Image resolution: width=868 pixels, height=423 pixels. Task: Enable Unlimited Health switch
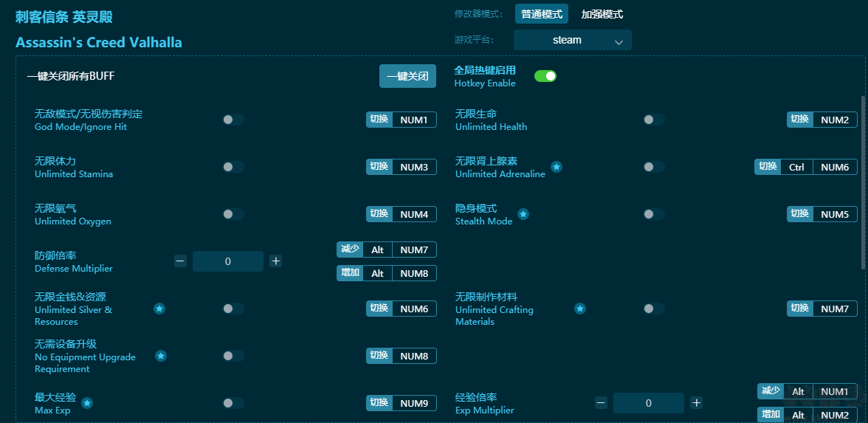tap(654, 120)
